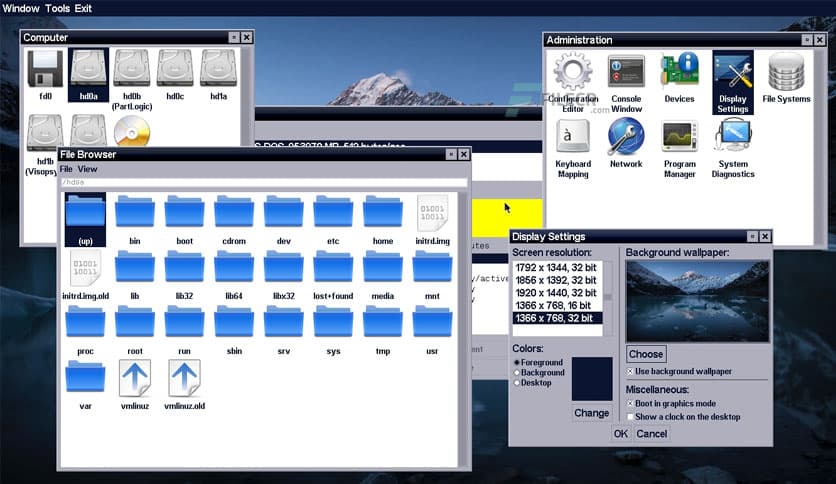836x484 pixels.
Task: Open the lost+found folder
Action: point(333,275)
